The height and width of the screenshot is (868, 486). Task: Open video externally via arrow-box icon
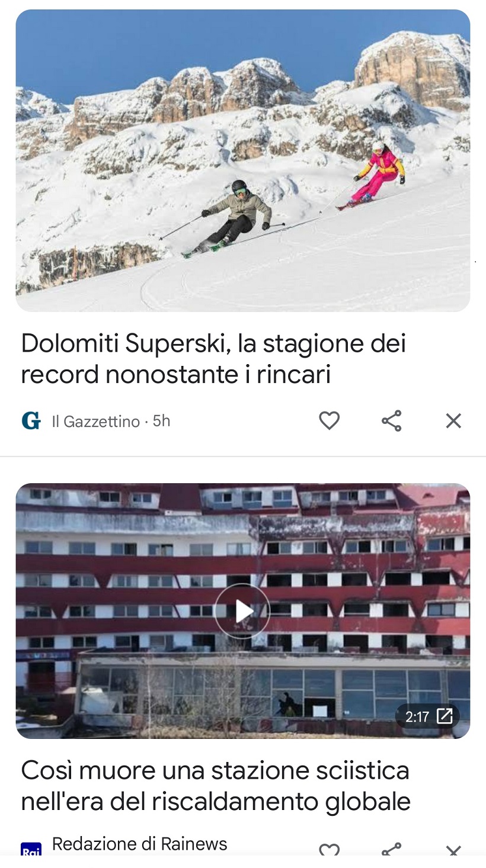pos(445,716)
